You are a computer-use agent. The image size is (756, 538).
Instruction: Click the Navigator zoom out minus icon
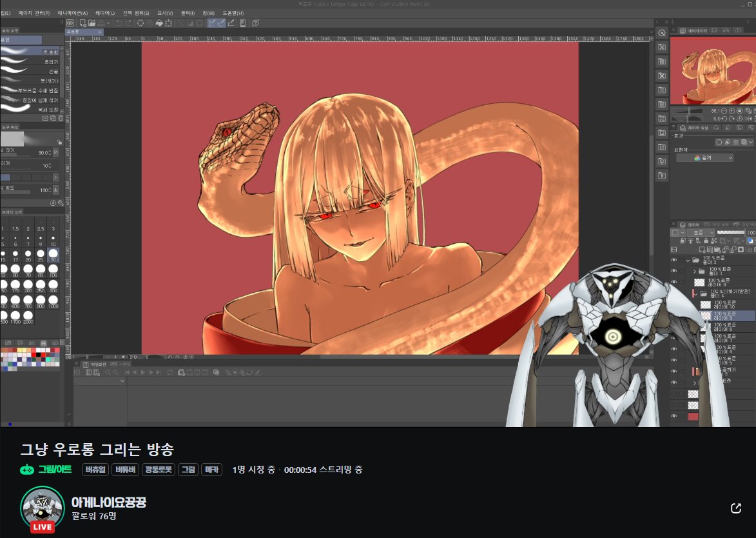tap(724, 111)
